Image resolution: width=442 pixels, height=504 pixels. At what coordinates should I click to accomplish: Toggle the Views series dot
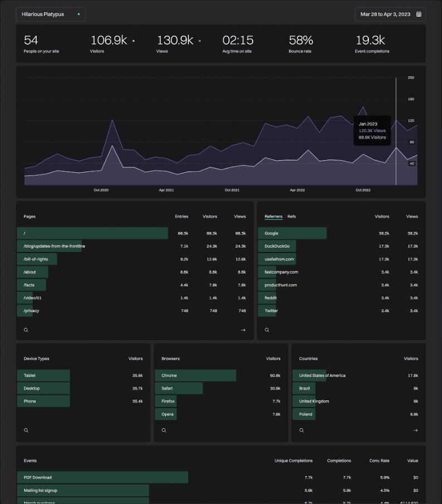click(200, 41)
